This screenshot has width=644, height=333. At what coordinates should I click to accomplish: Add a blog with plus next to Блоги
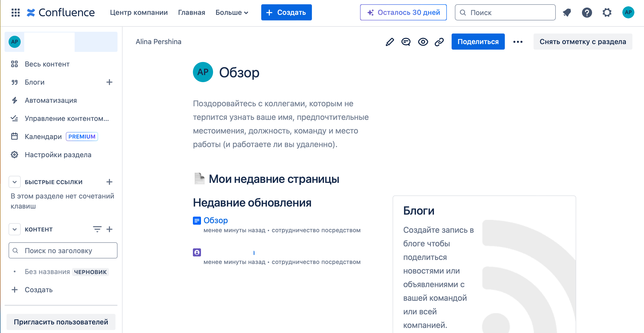109,82
